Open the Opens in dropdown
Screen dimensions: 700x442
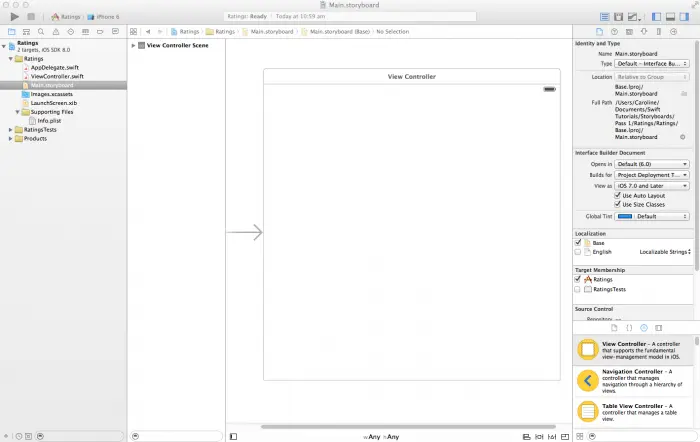652,164
